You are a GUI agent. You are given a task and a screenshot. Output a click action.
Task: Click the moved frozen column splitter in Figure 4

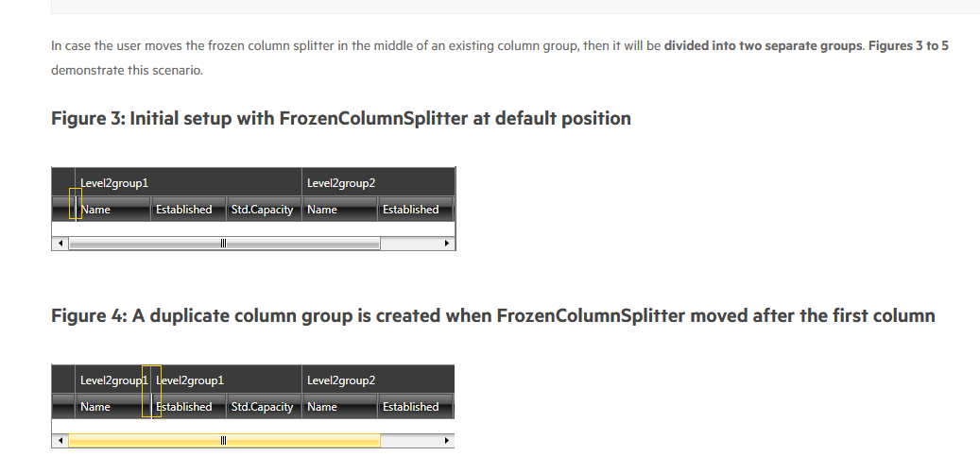click(x=151, y=391)
